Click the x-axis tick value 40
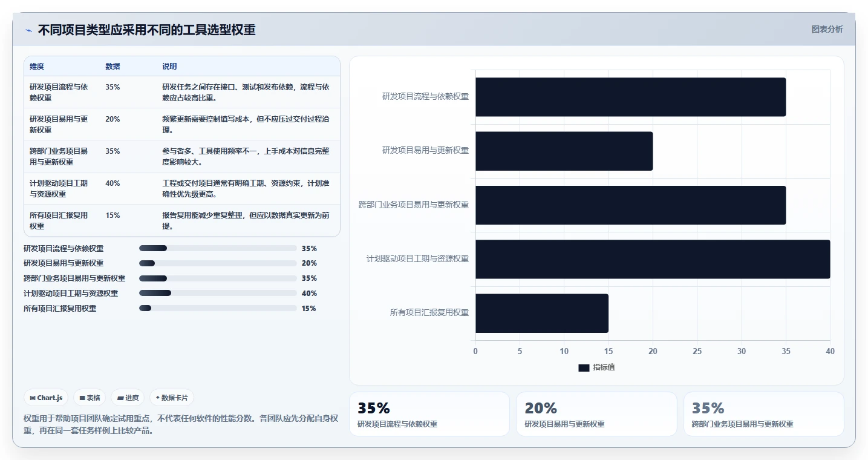Screen dimensions: 868x460 click(x=830, y=352)
